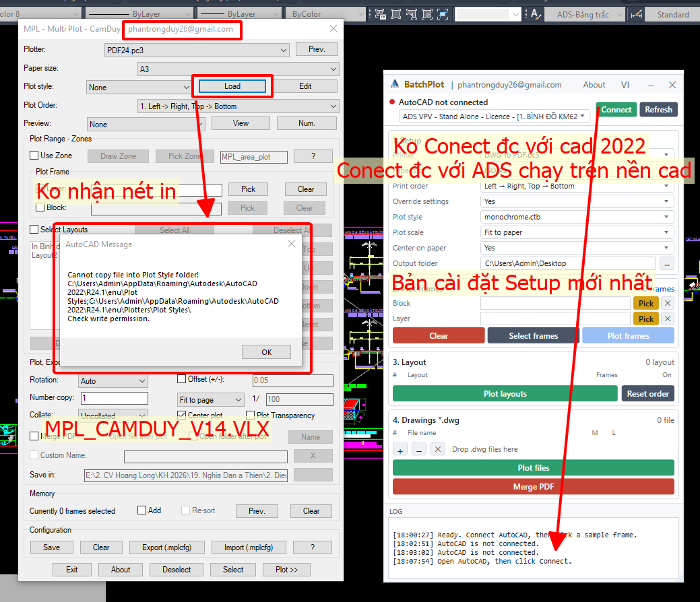Remove Block selection with X icon

pos(668,304)
